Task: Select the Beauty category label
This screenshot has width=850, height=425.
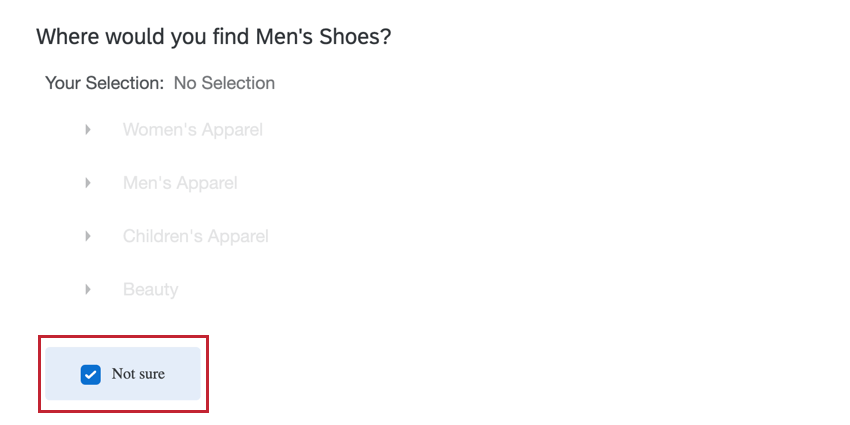Action: [150, 289]
